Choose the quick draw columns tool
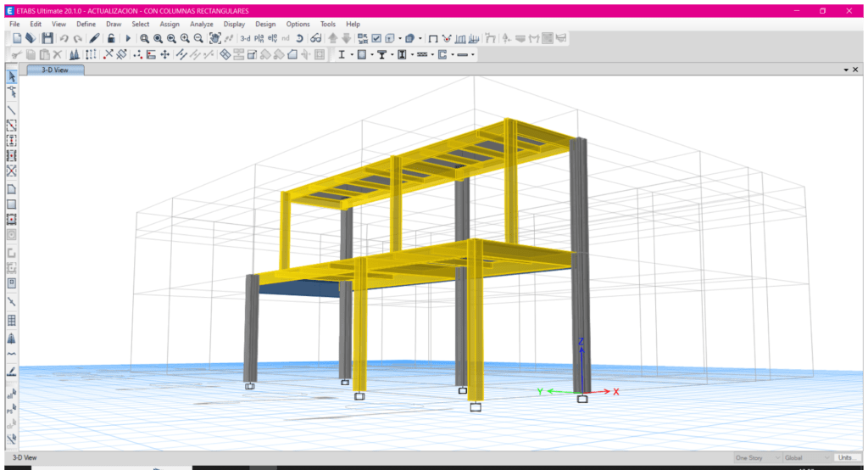This screenshot has width=868, height=470. (11, 140)
